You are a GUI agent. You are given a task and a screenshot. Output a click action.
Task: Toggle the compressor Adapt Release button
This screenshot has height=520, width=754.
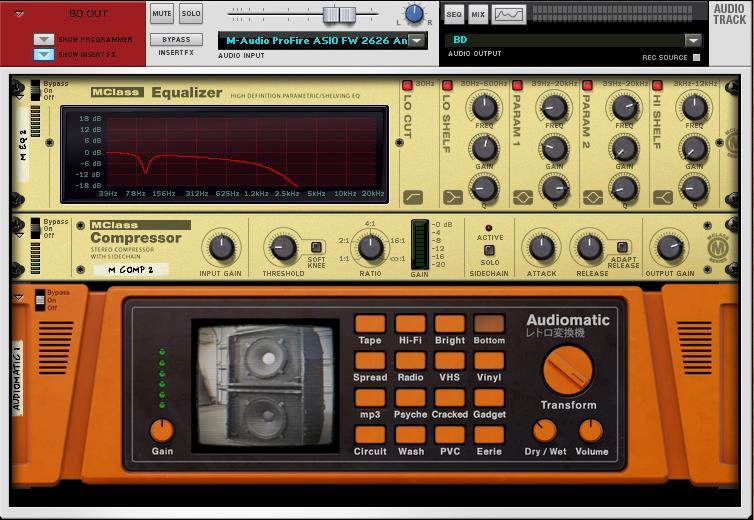(x=622, y=247)
